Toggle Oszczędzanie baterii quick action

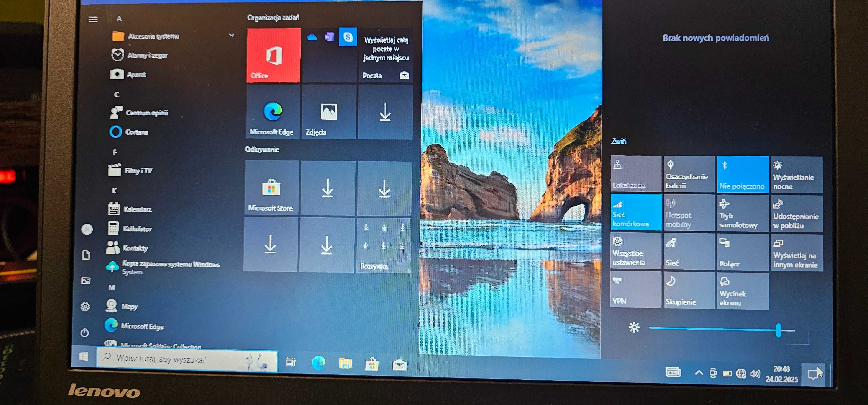pyautogui.click(x=689, y=174)
